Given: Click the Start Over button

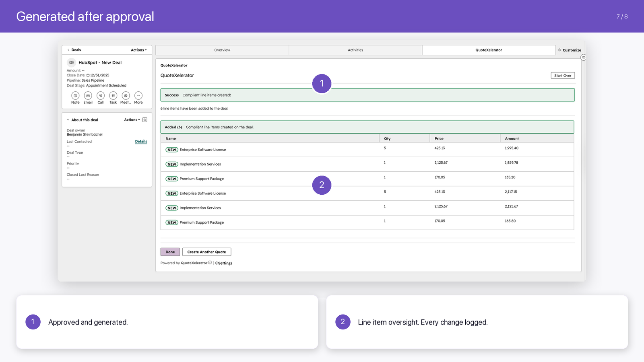Looking at the screenshot, I should tap(563, 76).
